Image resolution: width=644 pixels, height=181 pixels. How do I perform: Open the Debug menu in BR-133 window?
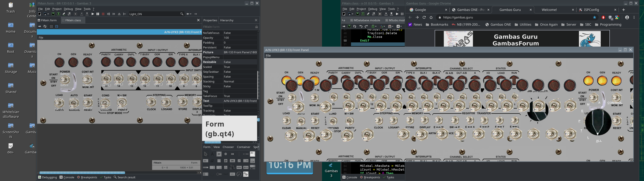pos(68,9)
